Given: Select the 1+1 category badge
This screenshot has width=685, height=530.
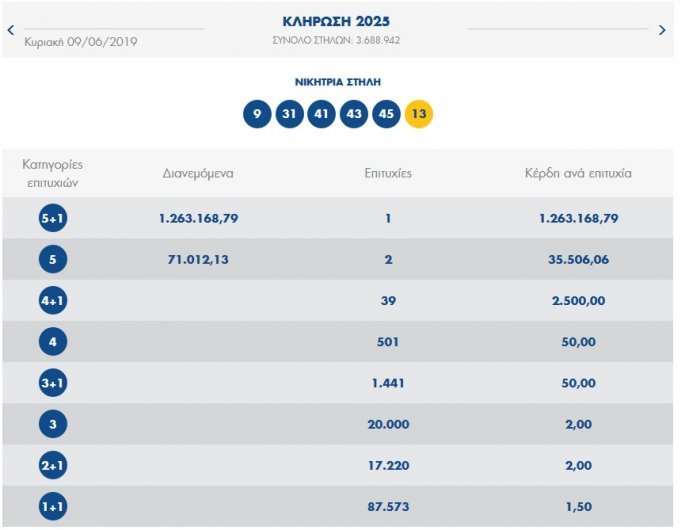Looking at the screenshot, I should click(53, 508).
